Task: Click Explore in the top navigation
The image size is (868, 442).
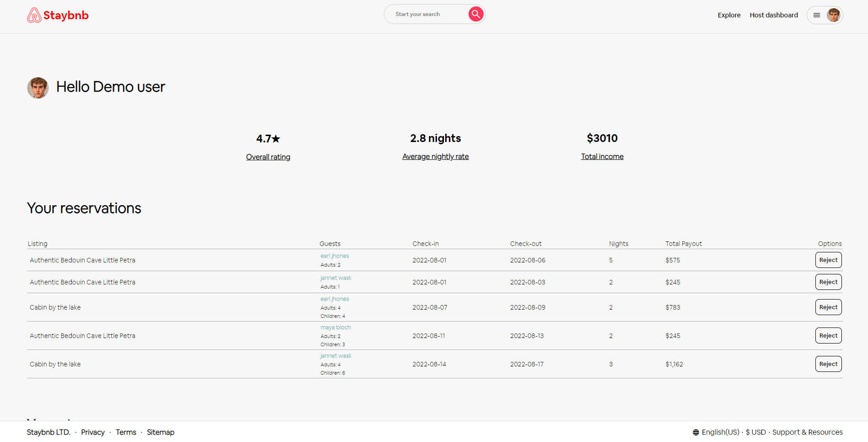Action: 729,15
